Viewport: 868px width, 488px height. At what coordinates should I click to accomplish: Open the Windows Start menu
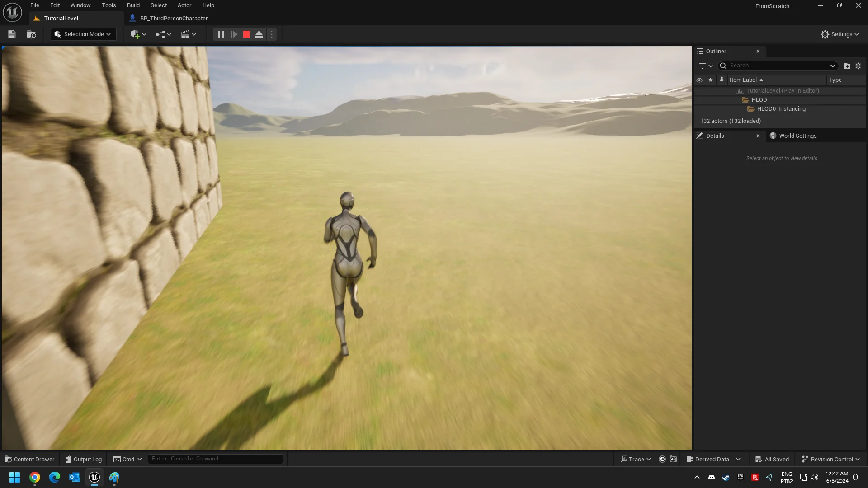(14, 477)
